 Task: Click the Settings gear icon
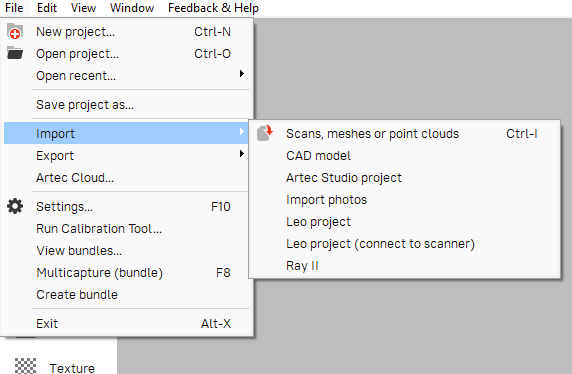(15, 207)
